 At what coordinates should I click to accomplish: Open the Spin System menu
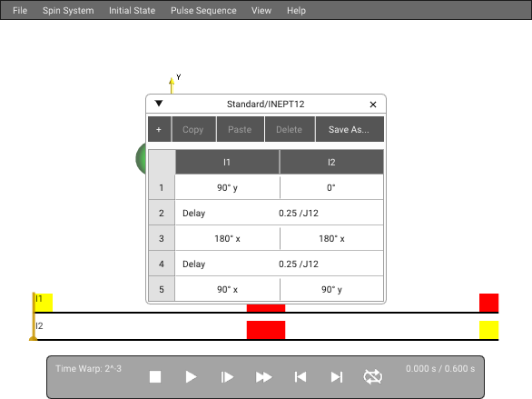point(68,11)
